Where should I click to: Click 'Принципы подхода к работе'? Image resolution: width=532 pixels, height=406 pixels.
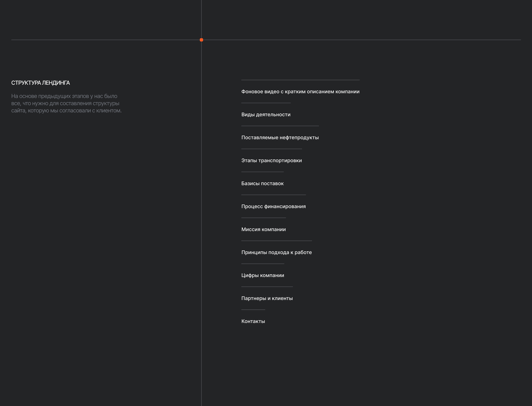(276, 252)
